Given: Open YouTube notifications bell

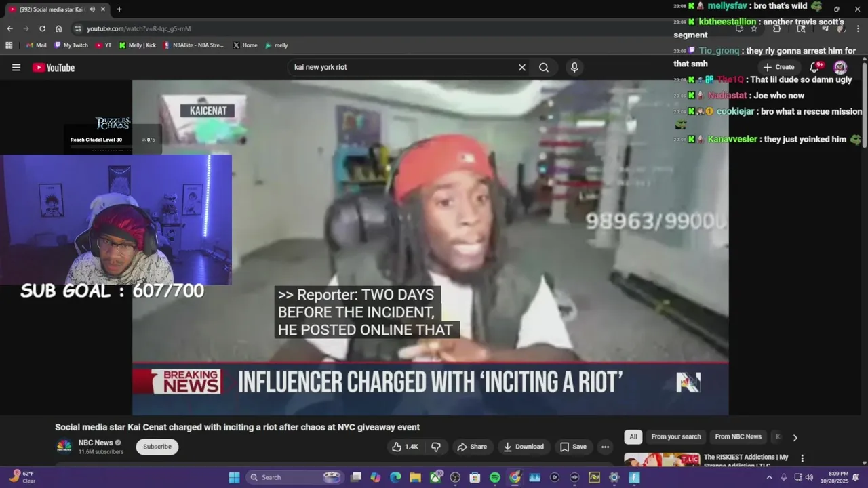Looking at the screenshot, I should click(815, 67).
